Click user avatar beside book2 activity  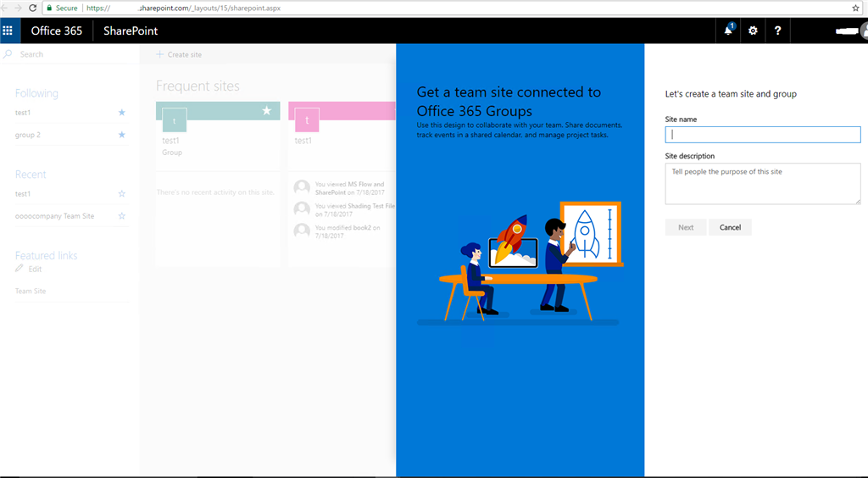coord(302,231)
